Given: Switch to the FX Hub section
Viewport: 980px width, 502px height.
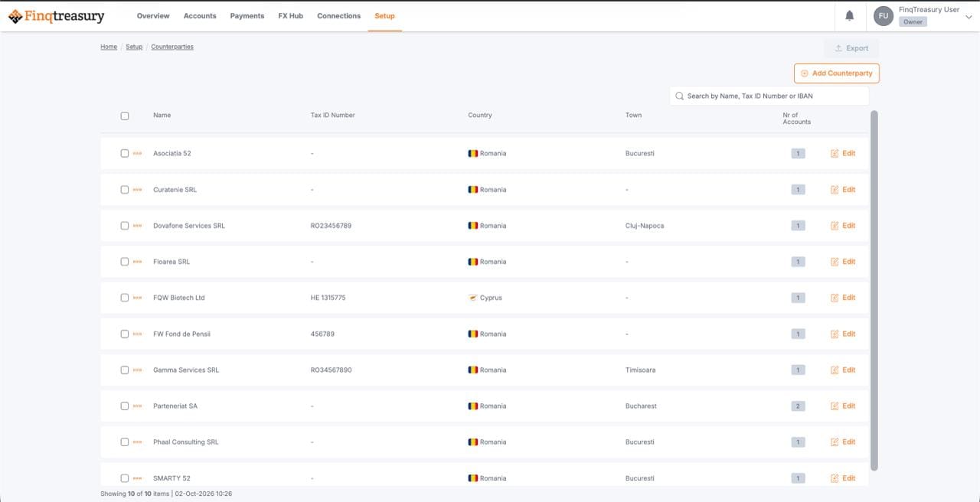Looking at the screenshot, I should tap(291, 16).
